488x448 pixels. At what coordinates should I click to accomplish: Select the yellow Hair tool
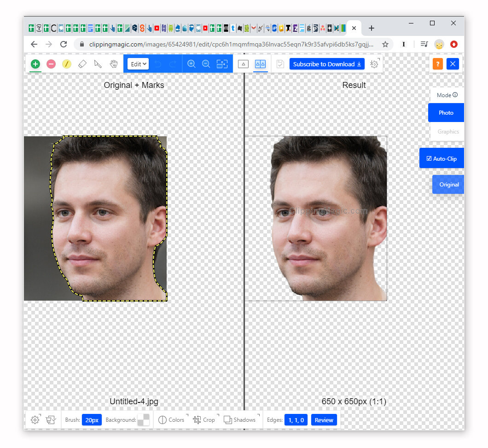tap(67, 64)
